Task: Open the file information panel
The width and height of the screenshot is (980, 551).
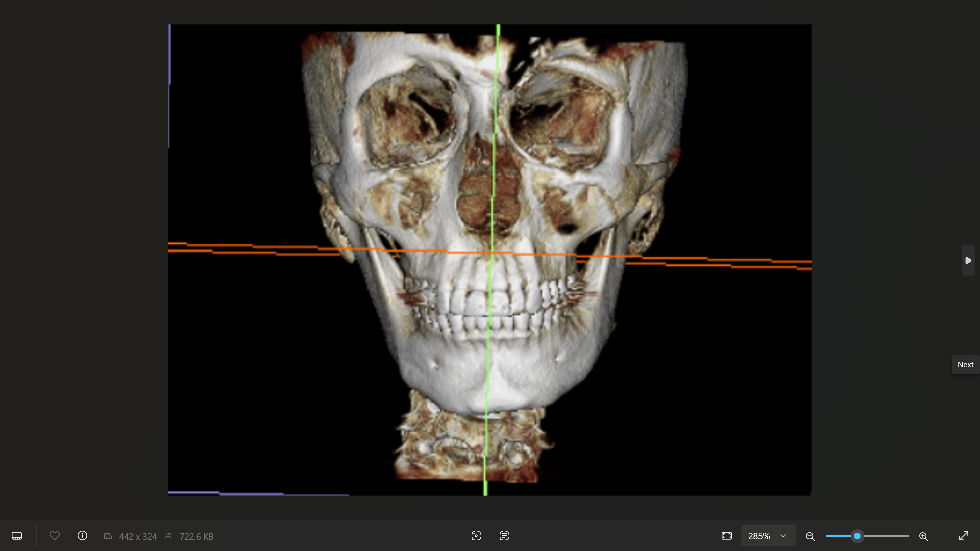Action: pos(82,536)
